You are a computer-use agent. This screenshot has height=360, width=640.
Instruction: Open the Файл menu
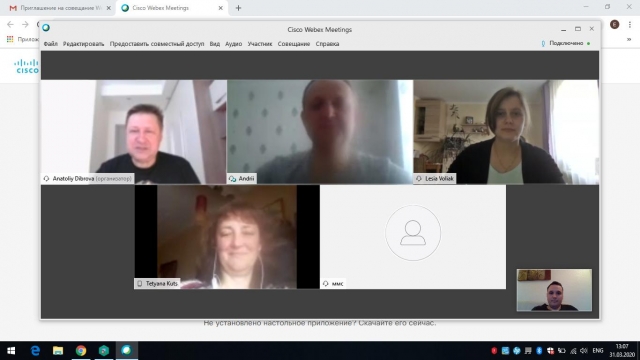tap(51, 44)
